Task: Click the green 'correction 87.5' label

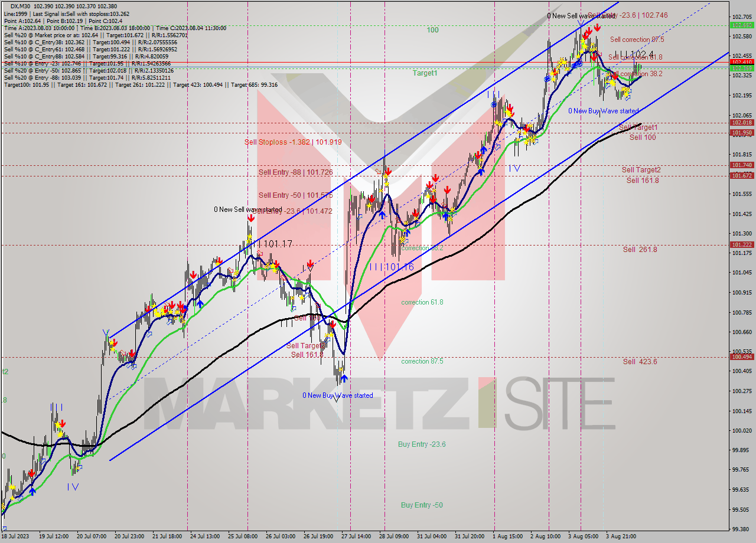Action: point(422,361)
